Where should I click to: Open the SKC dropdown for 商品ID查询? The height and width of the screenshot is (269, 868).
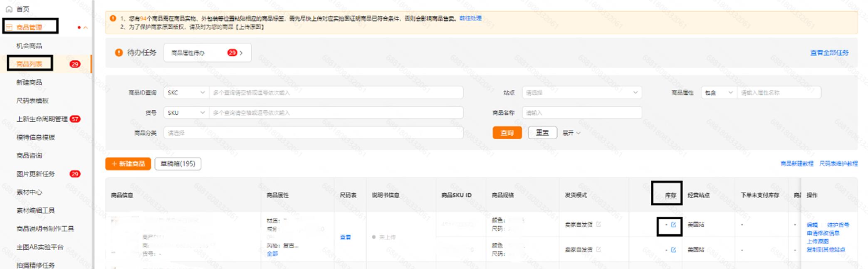point(186,93)
